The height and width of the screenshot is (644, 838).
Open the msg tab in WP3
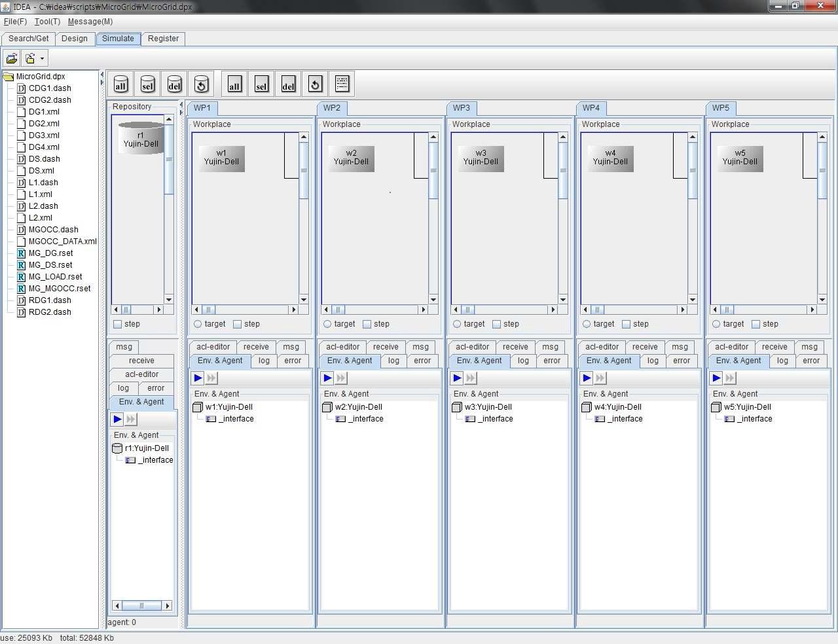point(551,347)
